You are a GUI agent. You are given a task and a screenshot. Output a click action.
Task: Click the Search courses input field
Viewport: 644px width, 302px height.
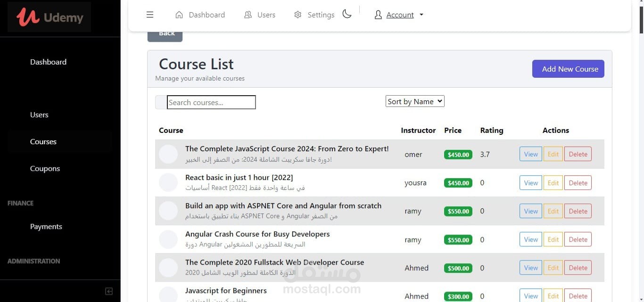(211, 102)
